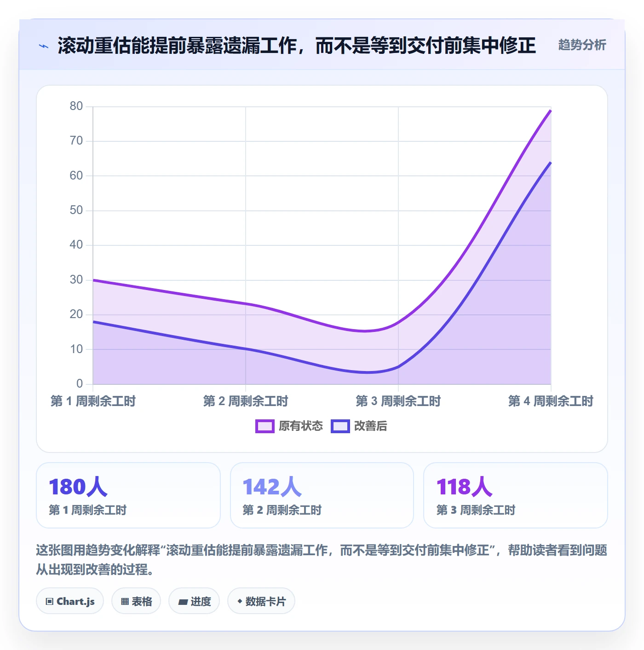Click the square icon in the Chart.js chip
The width and height of the screenshot is (644, 650).
pyautogui.click(x=50, y=601)
